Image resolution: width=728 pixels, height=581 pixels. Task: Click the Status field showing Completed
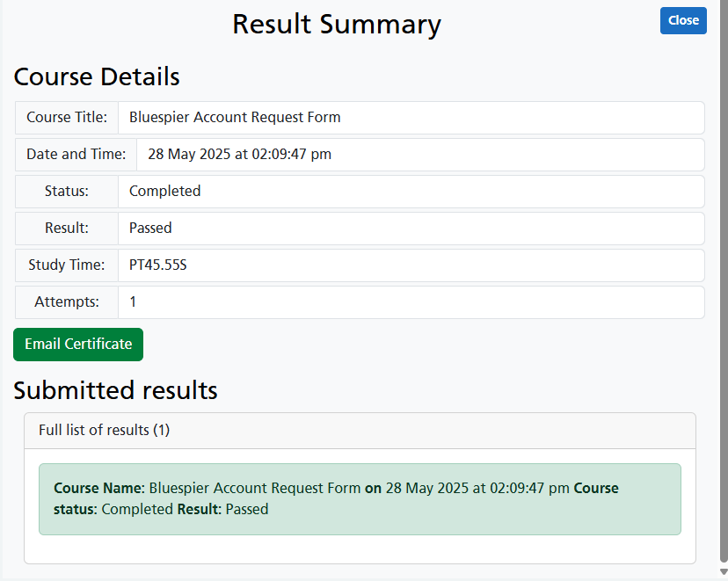pos(411,192)
